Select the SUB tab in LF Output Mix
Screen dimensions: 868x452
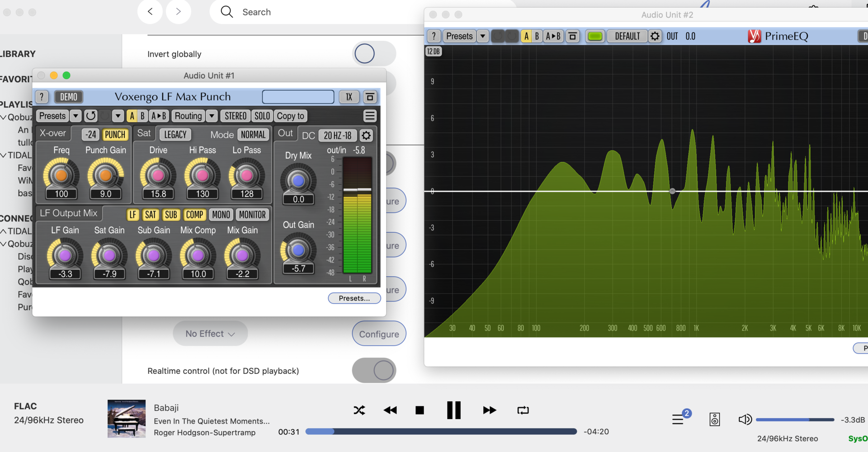click(x=171, y=215)
